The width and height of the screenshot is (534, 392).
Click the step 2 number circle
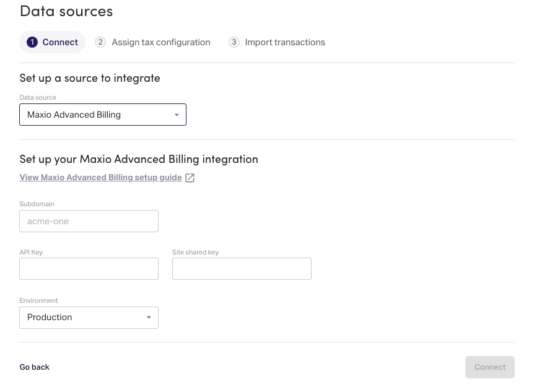pyautogui.click(x=100, y=42)
